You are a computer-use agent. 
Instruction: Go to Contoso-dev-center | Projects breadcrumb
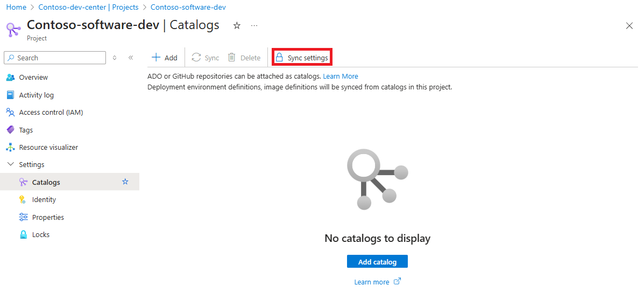pos(88,8)
